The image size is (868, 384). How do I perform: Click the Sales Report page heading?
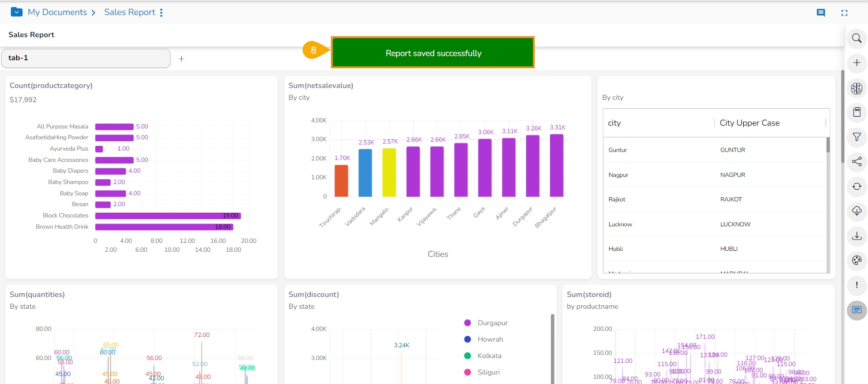pos(32,35)
